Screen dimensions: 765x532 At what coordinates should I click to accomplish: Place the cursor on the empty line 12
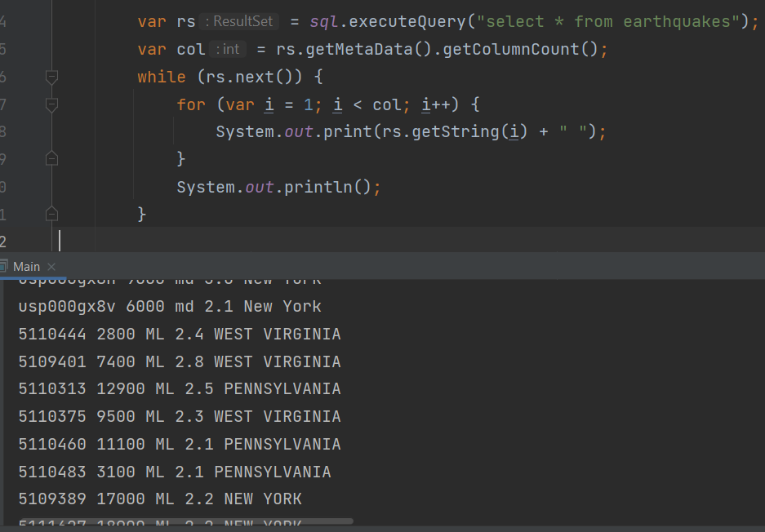coord(61,241)
